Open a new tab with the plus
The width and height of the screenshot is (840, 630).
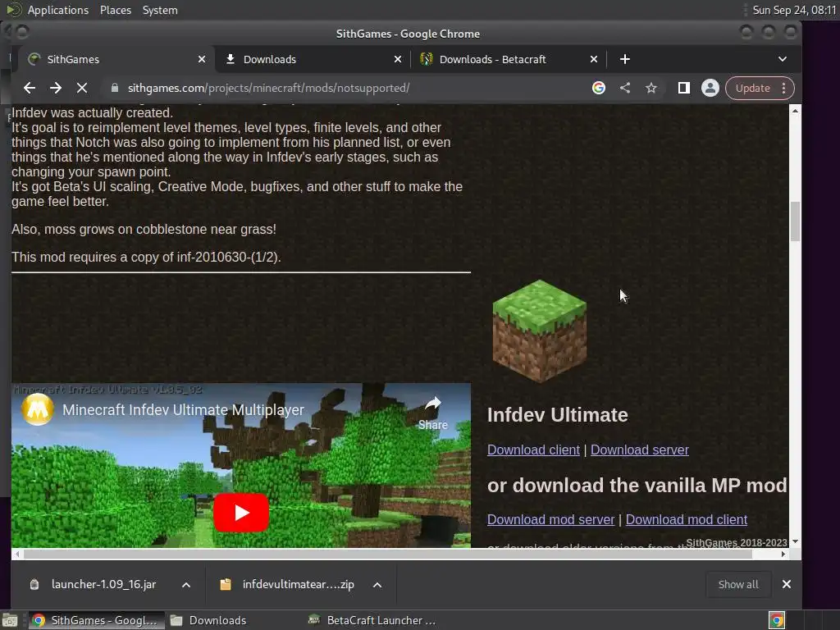[x=624, y=59]
